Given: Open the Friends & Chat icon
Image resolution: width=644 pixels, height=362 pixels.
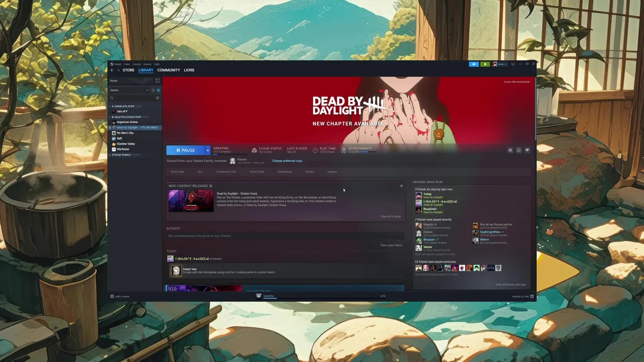Looking at the screenshot, I should [532, 296].
